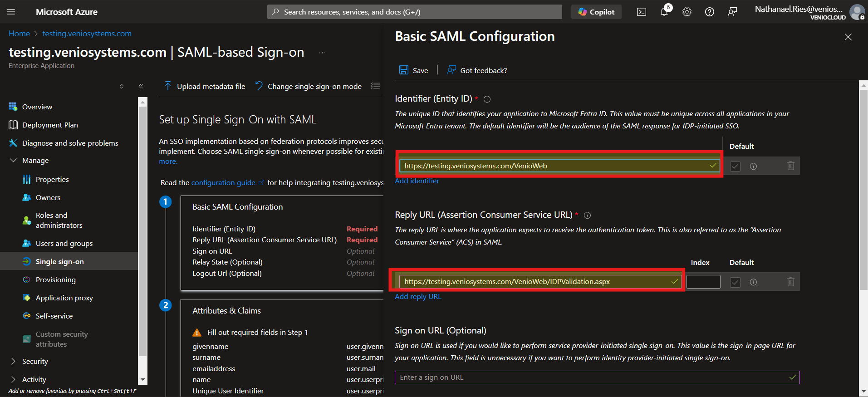The width and height of the screenshot is (868, 397).
Task: View notifications bell icon
Action: tap(664, 12)
